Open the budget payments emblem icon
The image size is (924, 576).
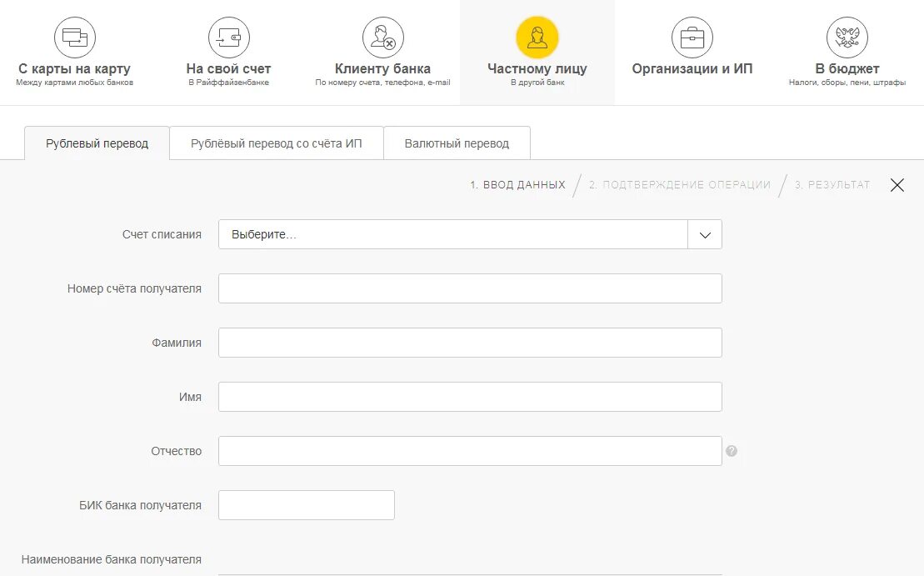[847, 38]
